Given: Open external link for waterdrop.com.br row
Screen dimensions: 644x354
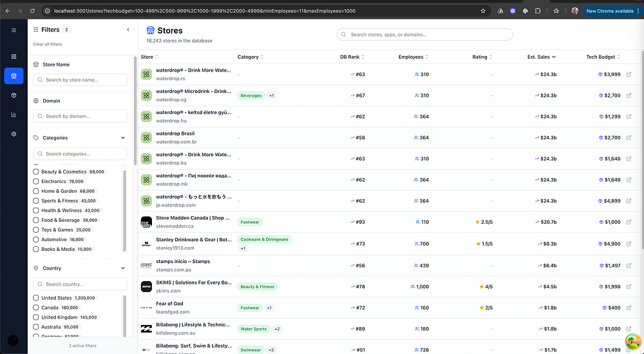Looking at the screenshot, I should tap(629, 138).
